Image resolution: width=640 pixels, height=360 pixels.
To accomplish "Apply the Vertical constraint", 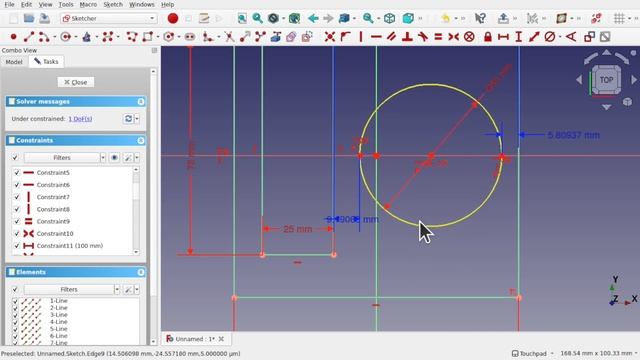I will click(361, 37).
